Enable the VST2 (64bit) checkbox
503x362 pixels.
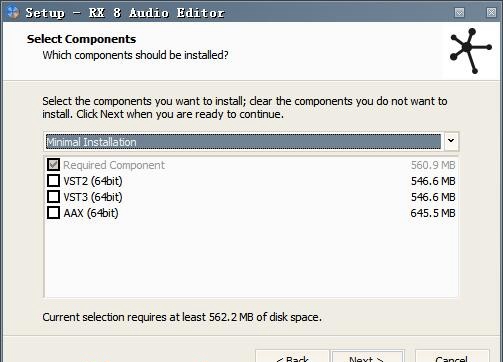(x=53, y=181)
